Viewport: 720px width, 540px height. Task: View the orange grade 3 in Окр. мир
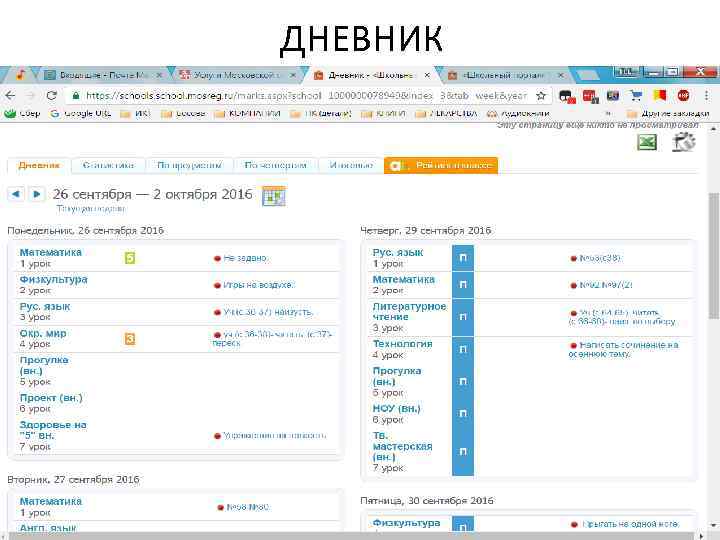click(x=130, y=339)
